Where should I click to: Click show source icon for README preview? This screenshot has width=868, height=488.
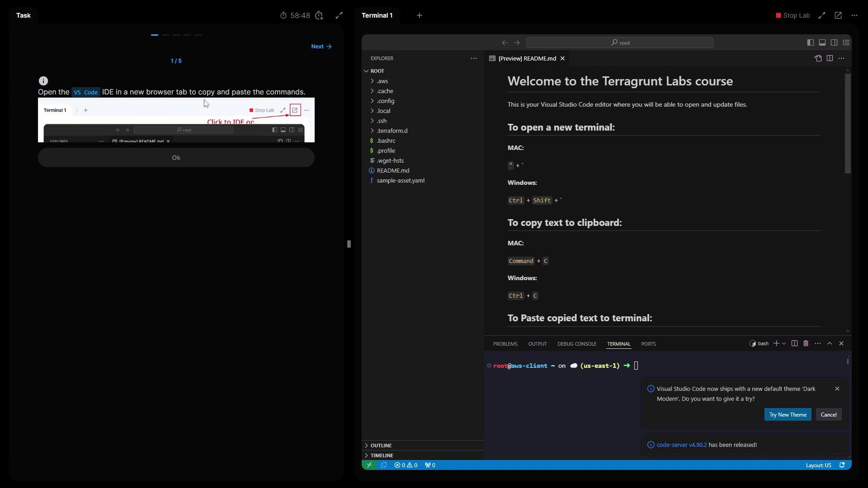pos(818,58)
